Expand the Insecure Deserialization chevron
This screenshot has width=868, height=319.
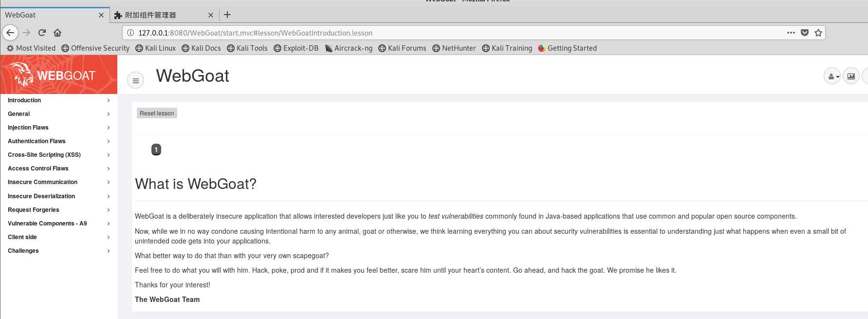[x=109, y=196]
